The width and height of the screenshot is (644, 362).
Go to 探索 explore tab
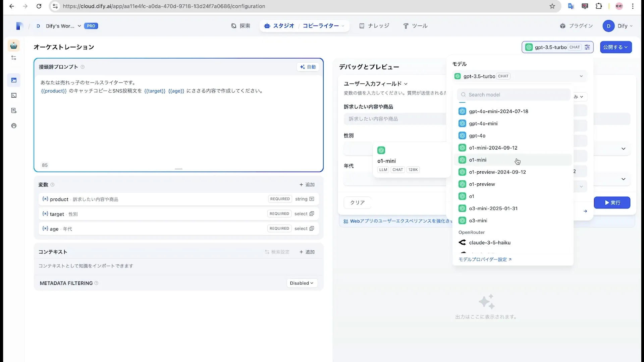pyautogui.click(x=241, y=26)
